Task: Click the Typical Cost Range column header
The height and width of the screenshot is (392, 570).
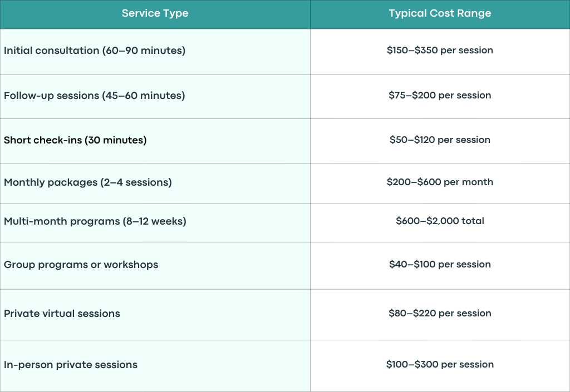Action: 440,13
